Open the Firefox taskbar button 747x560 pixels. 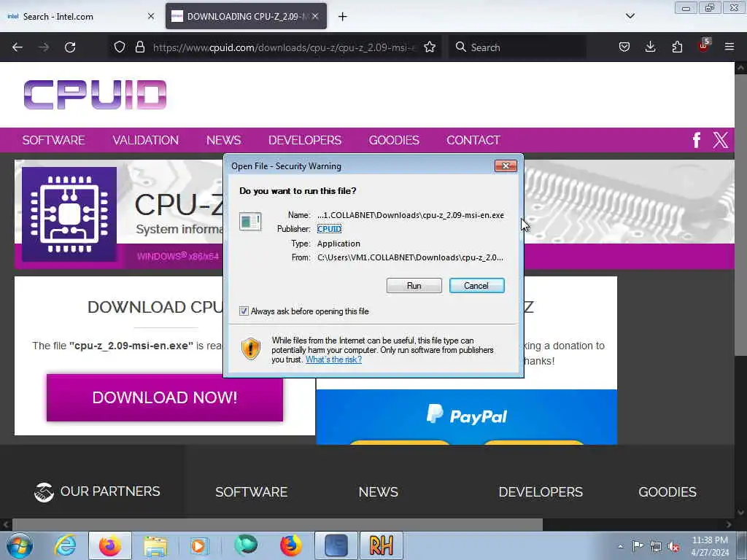pyautogui.click(x=110, y=545)
